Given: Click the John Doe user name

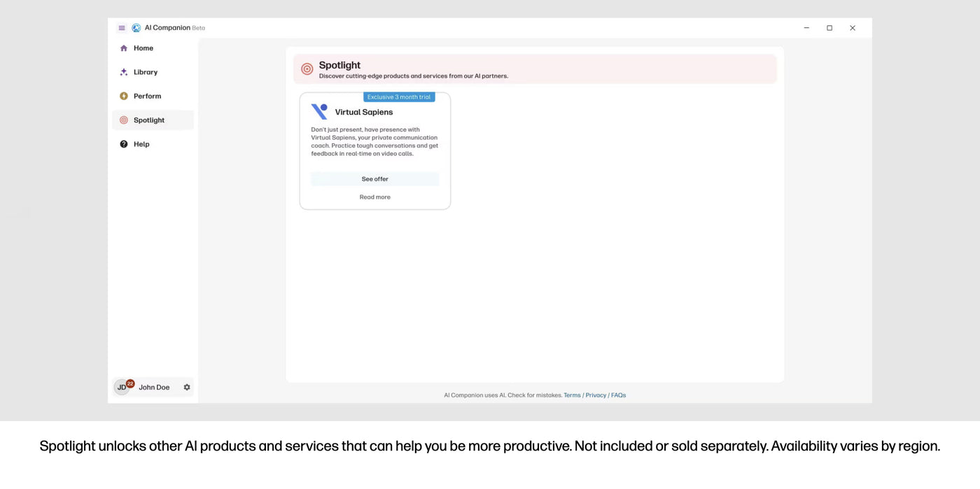Looking at the screenshot, I should click(154, 388).
